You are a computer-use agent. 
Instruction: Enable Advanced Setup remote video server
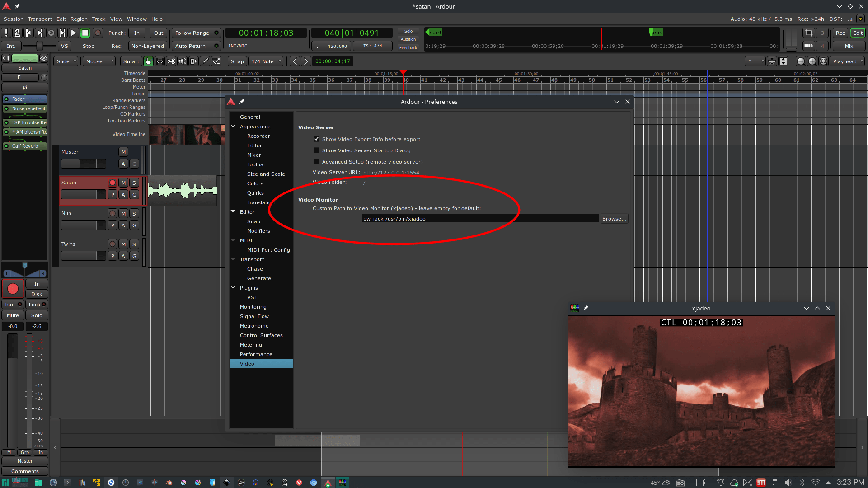(x=316, y=162)
